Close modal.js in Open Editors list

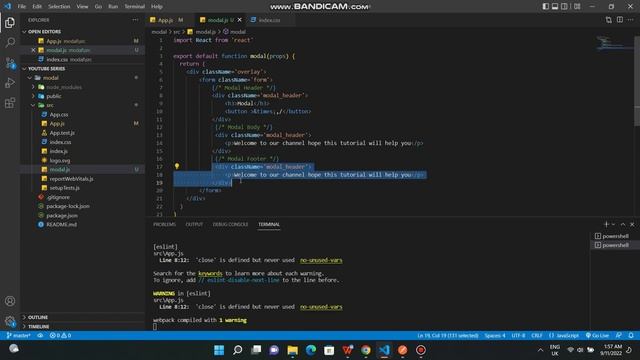(33, 50)
